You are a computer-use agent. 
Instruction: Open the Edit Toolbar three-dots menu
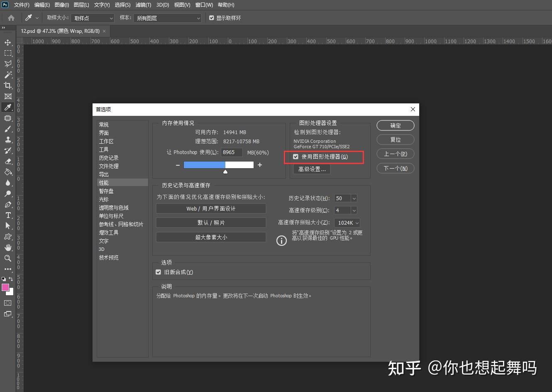(8, 269)
